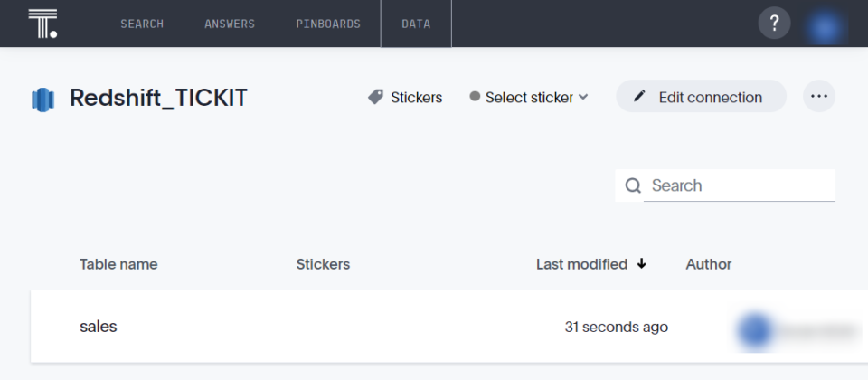Click the Last modified sort arrow
The height and width of the screenshot is (380, 868).
pyautogui.click(x=642, y=264)
